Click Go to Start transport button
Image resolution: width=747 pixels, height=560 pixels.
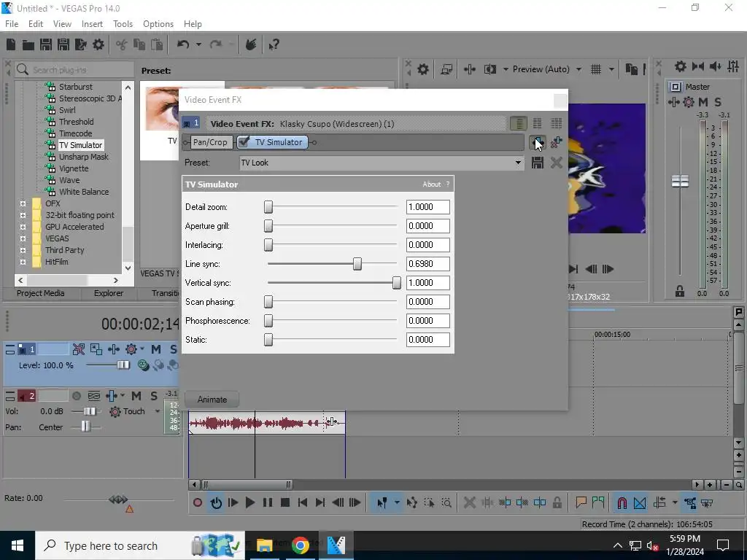tap(303, 502)
